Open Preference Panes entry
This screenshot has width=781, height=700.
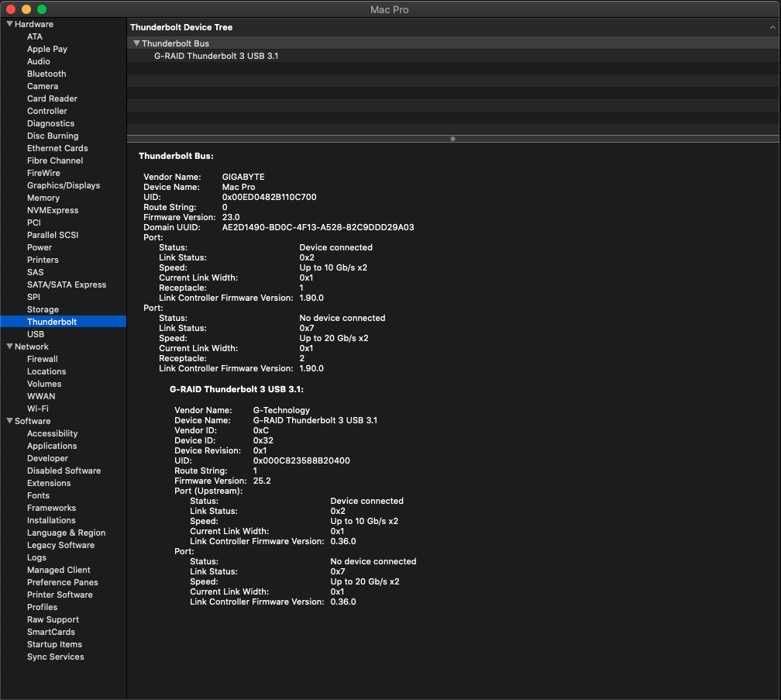(62, 582)
